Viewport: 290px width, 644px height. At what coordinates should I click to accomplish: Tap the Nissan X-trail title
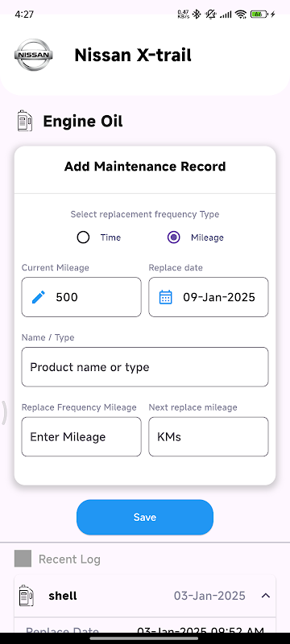(x=133, y=55)
